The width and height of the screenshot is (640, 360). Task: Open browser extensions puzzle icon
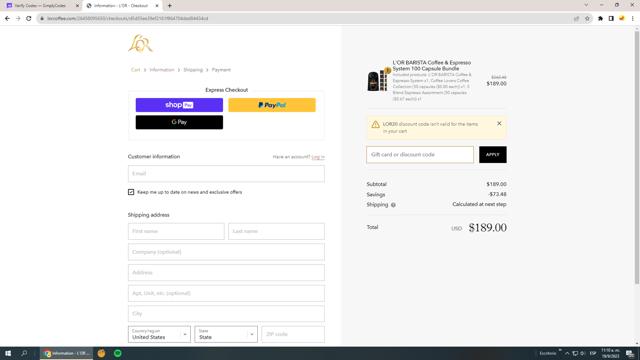[600, 18]
